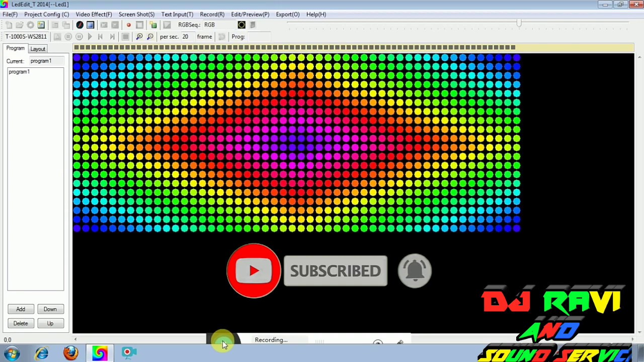
Task: Click the Pause button in playback toolbar
Action: pyautogui.click(x=79, y=37)
